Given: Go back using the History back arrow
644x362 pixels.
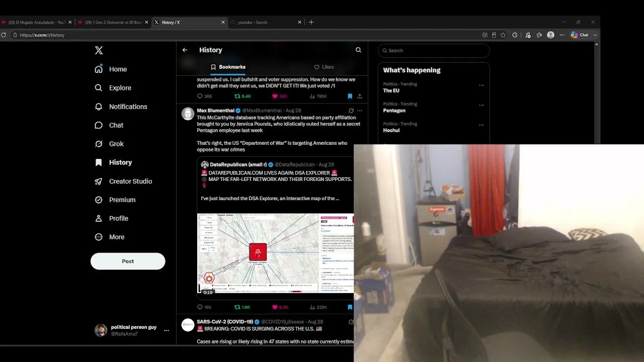Looking at the screenshot, I should pos(185,50).
